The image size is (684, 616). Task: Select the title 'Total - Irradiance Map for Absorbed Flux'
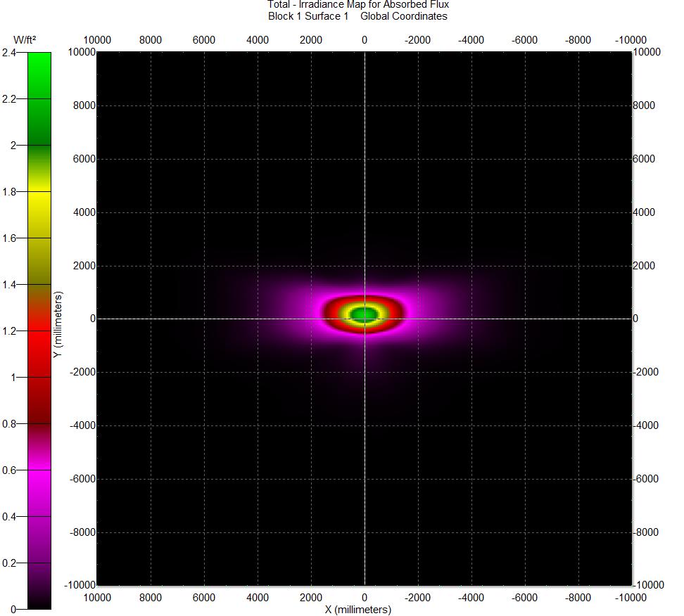click(357, 5)
